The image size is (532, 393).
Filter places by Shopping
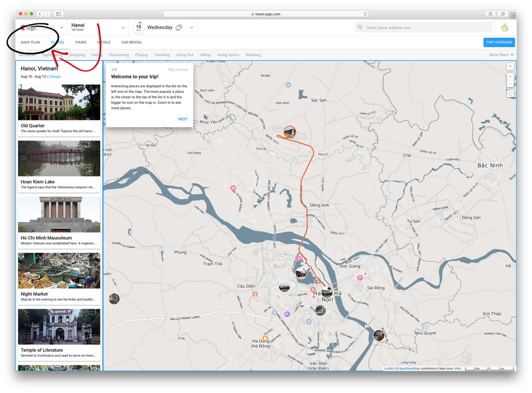[77, 55]
